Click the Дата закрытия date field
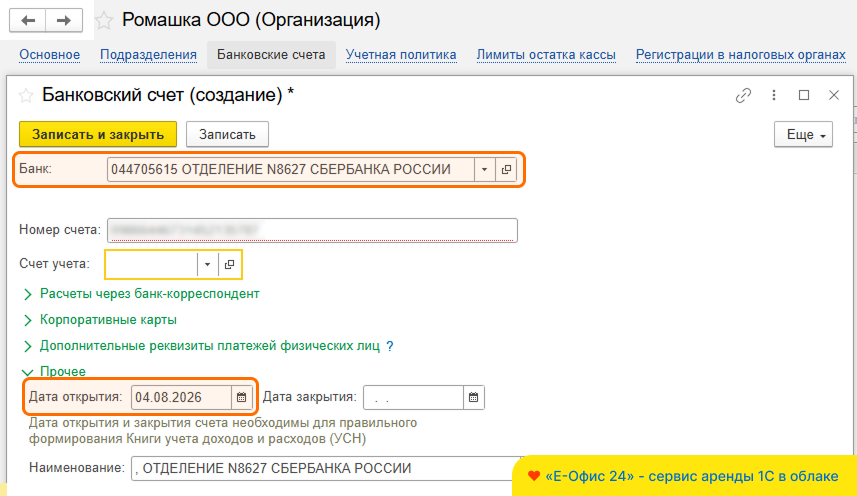Screen dimensions: 857x496 (414, 397)
